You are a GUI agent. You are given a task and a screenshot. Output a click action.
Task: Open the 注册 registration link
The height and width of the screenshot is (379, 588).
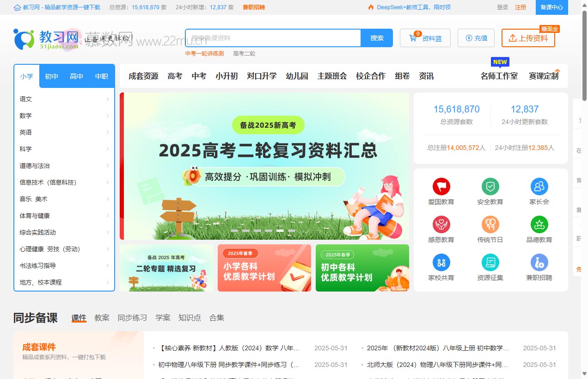click(521, 7)
